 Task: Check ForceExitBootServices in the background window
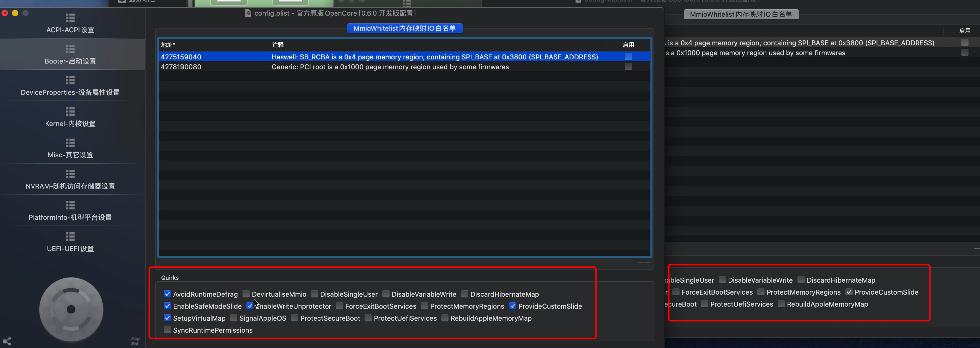click(676, 292)
